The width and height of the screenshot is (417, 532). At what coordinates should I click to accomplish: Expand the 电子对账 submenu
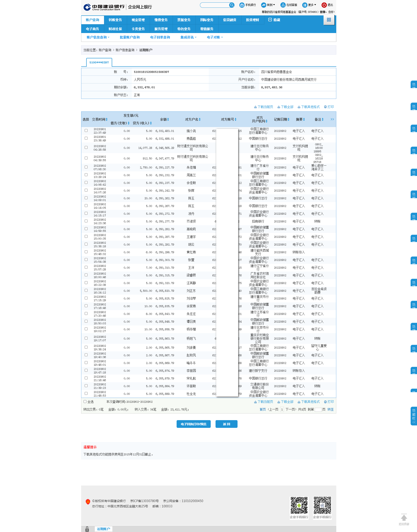click(x=215, y=37)
